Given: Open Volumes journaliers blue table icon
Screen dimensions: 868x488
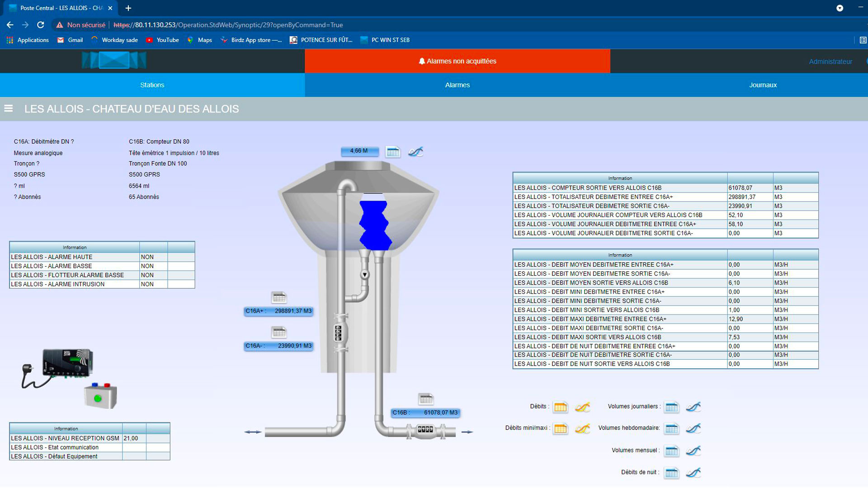Looking at the screenshot, I should point(671,407).
